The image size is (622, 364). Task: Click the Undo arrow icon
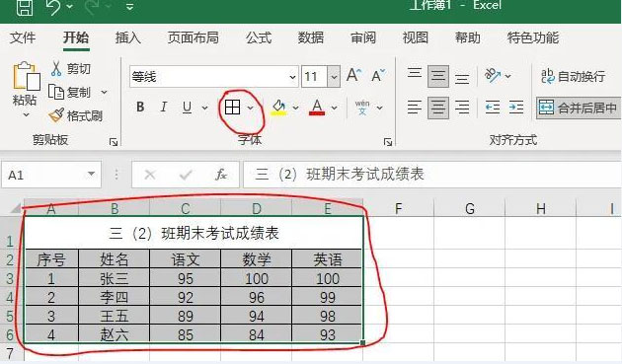54,7
